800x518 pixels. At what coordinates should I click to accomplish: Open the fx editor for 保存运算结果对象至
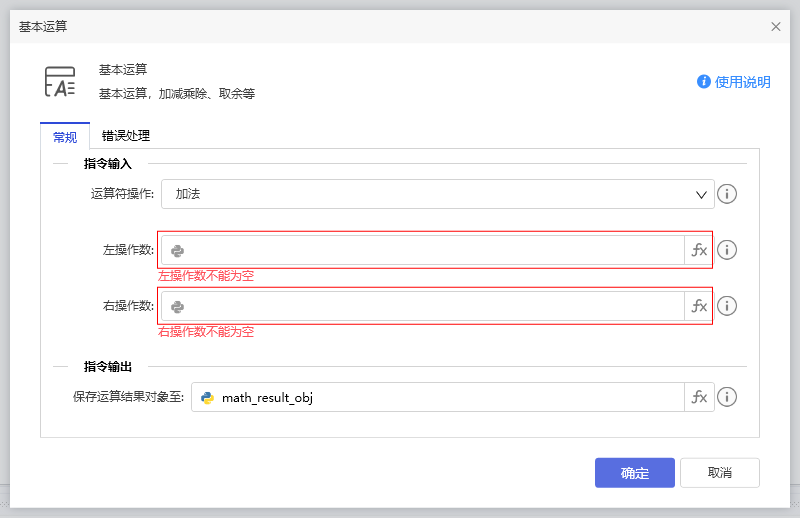pos(699,397)
